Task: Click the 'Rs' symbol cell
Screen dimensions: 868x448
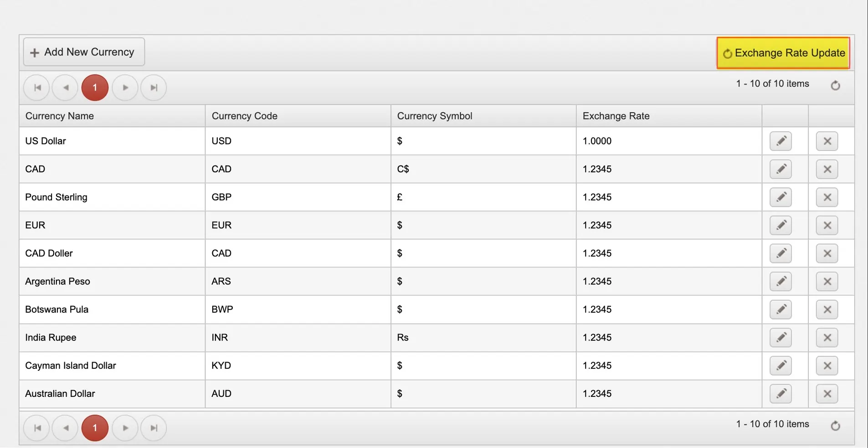Action: pos(483,338)
